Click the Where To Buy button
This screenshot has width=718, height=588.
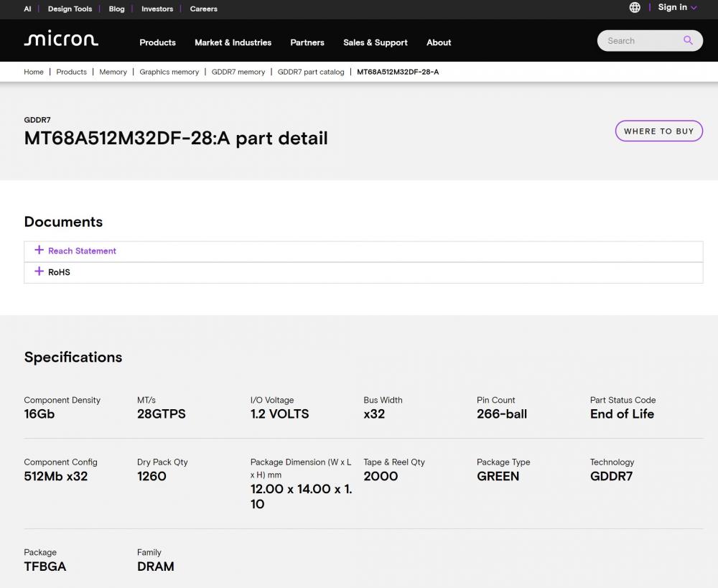tap(658, 131)
